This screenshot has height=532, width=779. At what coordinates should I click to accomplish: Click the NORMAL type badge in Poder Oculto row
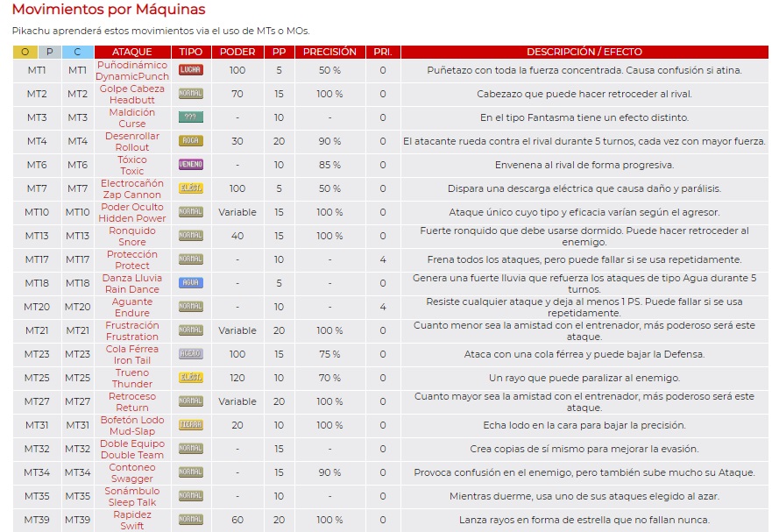[191, 212]
